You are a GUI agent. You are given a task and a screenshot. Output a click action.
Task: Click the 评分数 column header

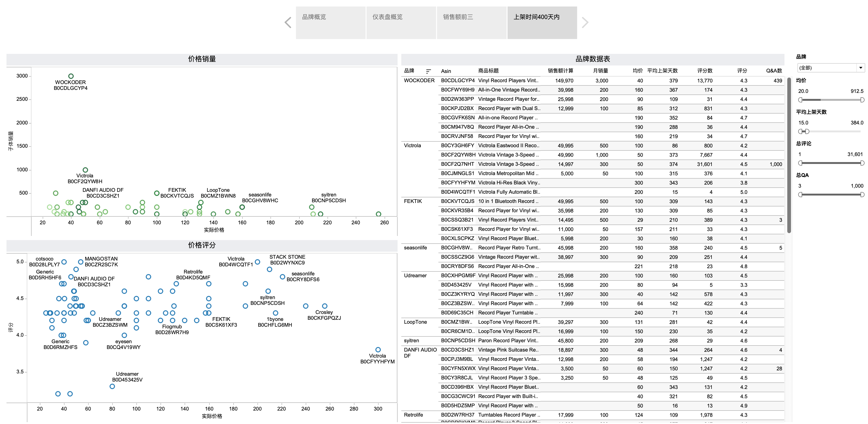704,71
